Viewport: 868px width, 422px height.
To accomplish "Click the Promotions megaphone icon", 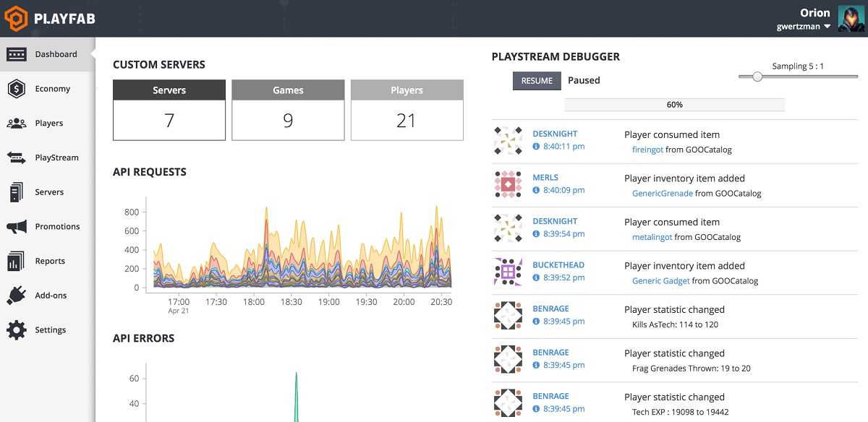I will point(17,227).
